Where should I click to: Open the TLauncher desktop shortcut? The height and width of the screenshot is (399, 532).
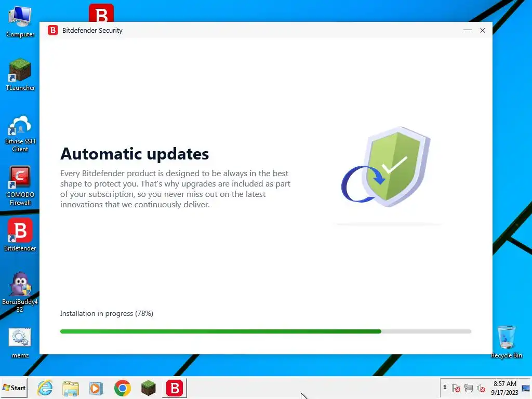point(20,74)
